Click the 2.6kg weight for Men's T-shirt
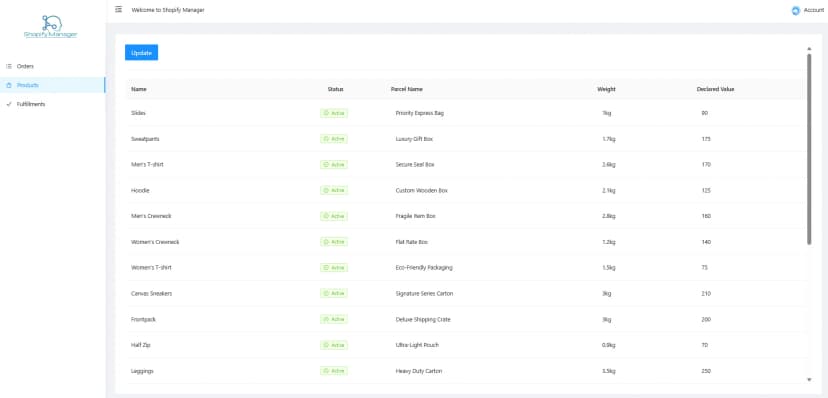Viewport: 828px width, 398px height. [608, 165]
